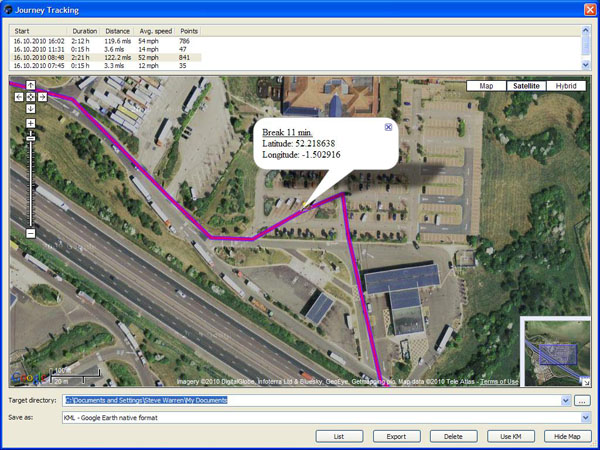This screenshot has height=450, width=600.
Task: Open the Target directory dropdown arrow
Action: pos(566,401)
